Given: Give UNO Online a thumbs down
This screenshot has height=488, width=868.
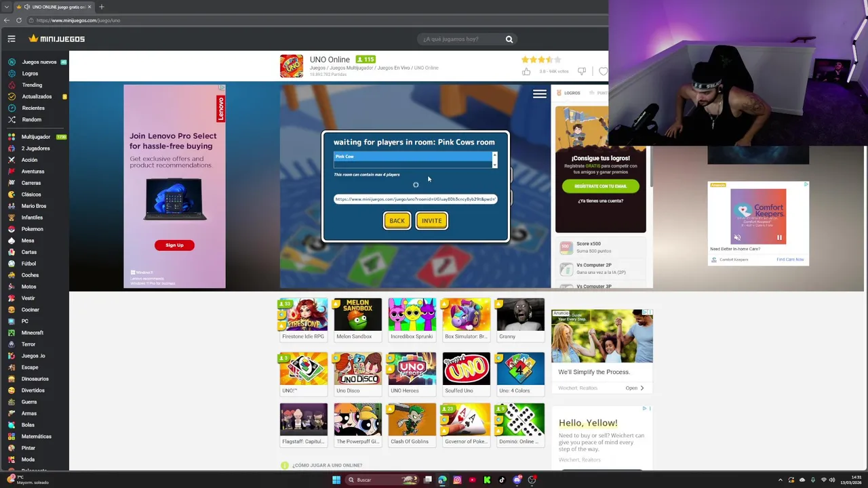Looking at the screenshot, I should point(581,71).
